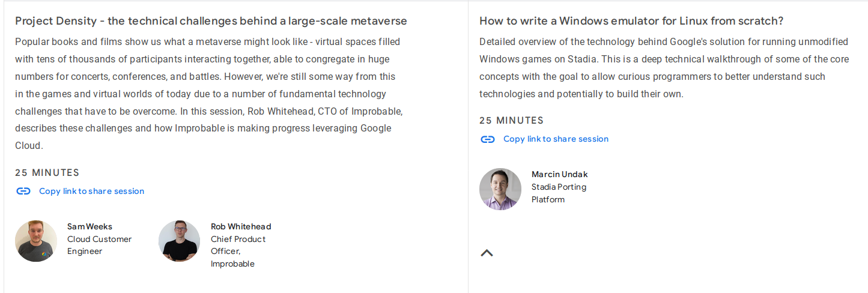Click Sam Weeks' profile photo
This screenshot has width=868, height=293.
point(36,241)
